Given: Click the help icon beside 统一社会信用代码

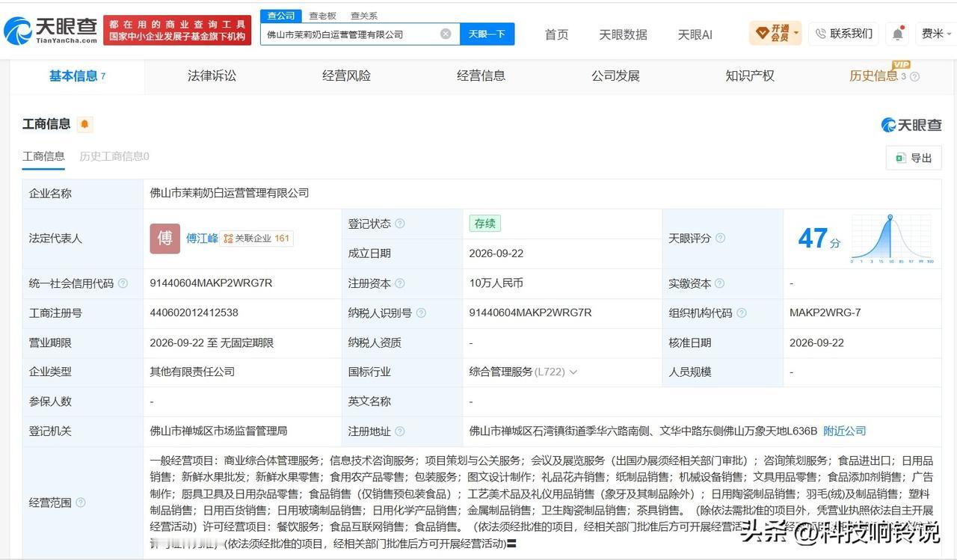Looking at the screenshot, I should point(123,283).
